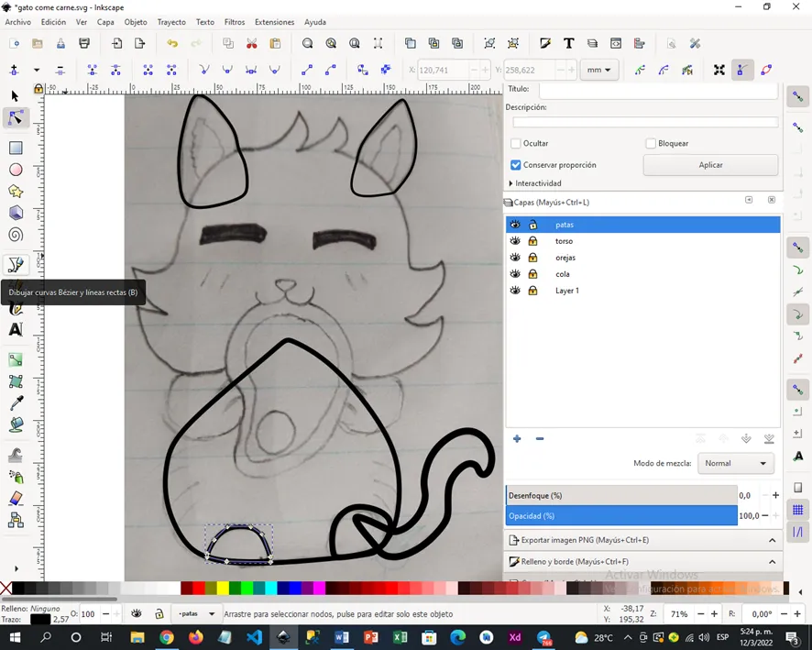Open Chrome from the taskbar
Viewport: 812px width, 650px height.
(167, 637)
